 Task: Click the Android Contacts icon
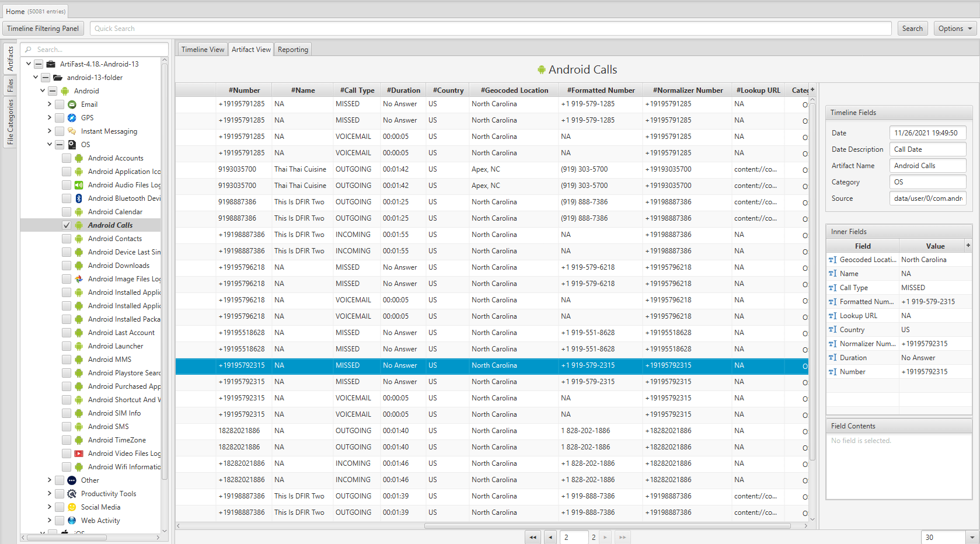point(79,239)
